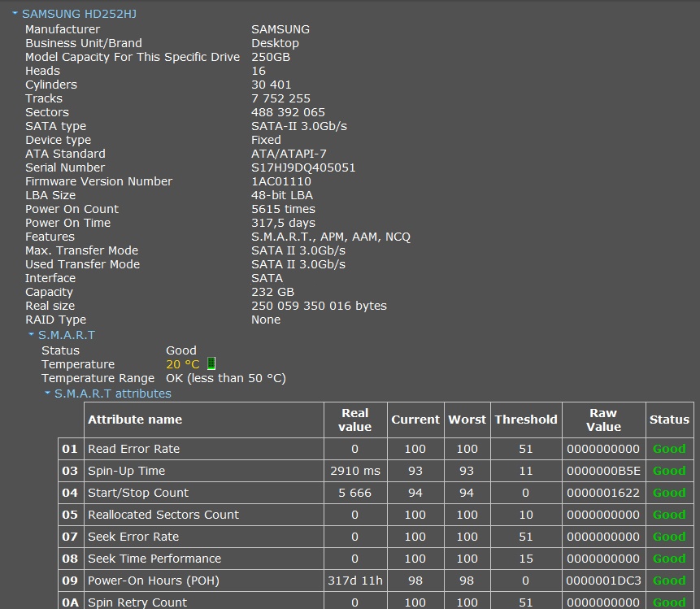Collapse the S.M.A.R.T attributes table

(x=47, y=393)
